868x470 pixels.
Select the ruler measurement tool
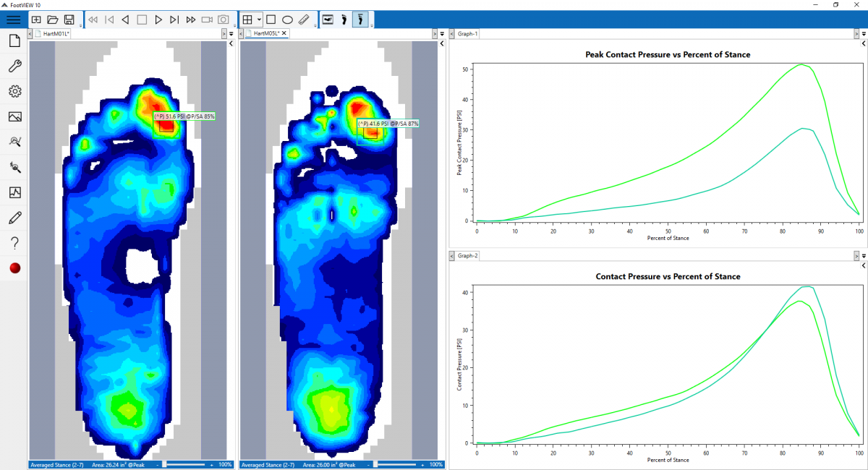tap(304, 20)
